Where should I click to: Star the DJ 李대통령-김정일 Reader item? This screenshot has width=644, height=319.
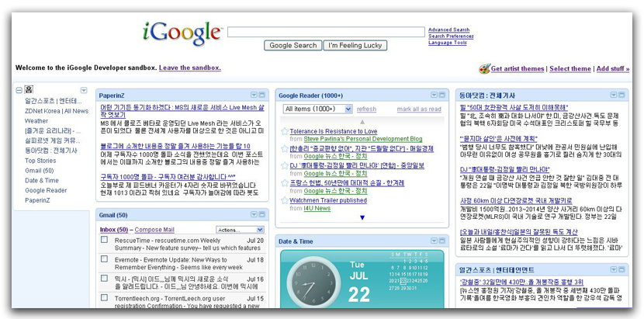point(285,165)
